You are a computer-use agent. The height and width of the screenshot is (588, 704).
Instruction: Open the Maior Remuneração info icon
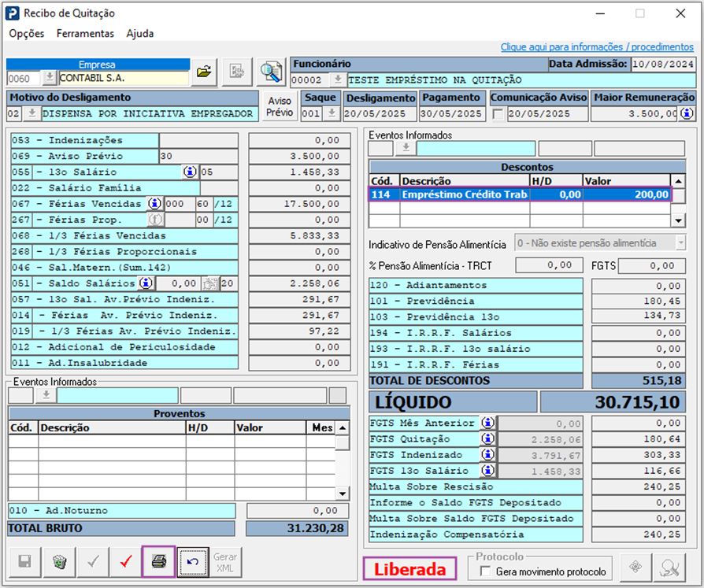687,113
